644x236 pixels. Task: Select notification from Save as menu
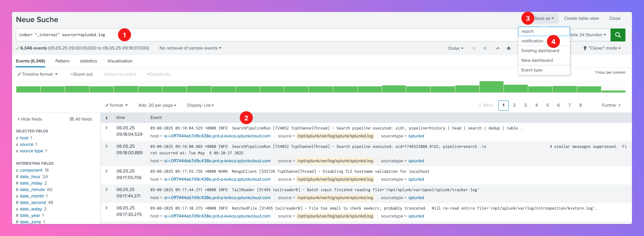(532, 41)
